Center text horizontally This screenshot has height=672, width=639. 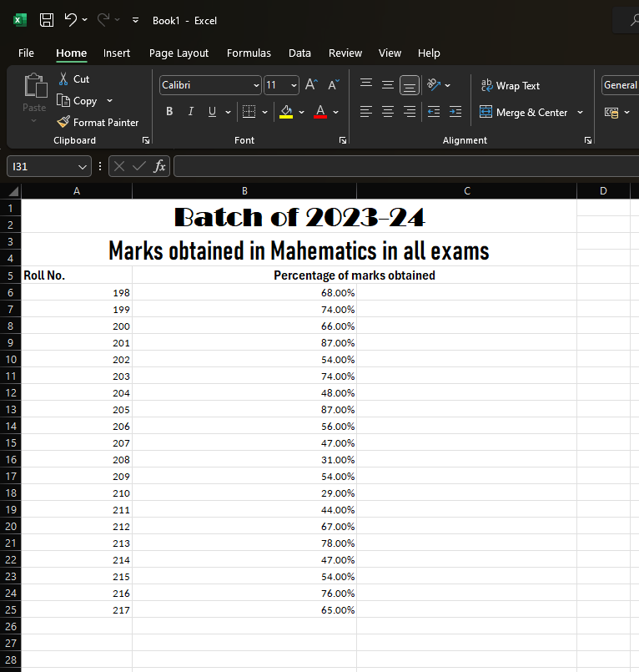[x=388, y=112]
